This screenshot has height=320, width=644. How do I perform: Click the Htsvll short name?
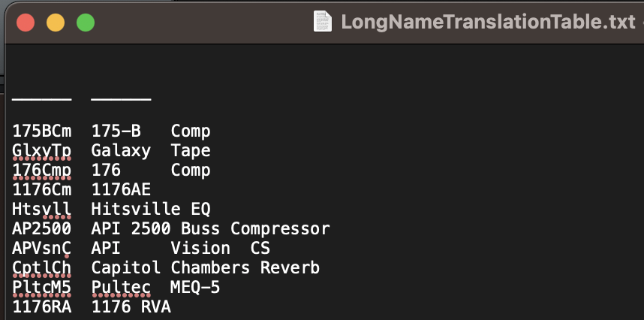tap(41, 209)
